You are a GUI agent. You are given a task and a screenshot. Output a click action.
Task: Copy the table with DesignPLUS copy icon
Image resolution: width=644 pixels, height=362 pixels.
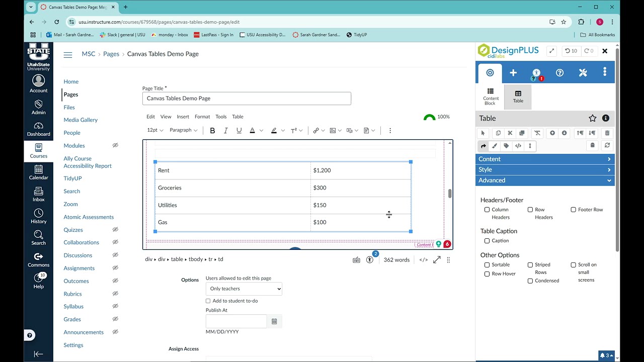tap(498, 133)
